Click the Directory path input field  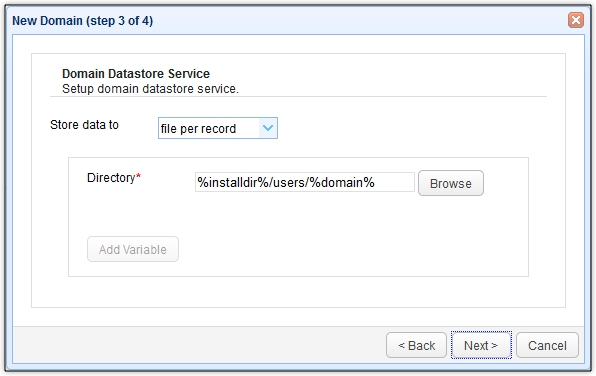(304, 182)
